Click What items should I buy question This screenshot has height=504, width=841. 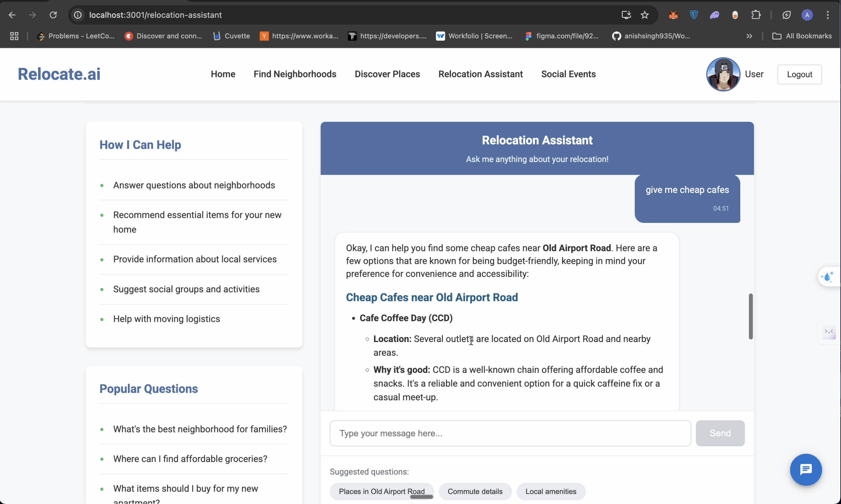click(186, 494)
